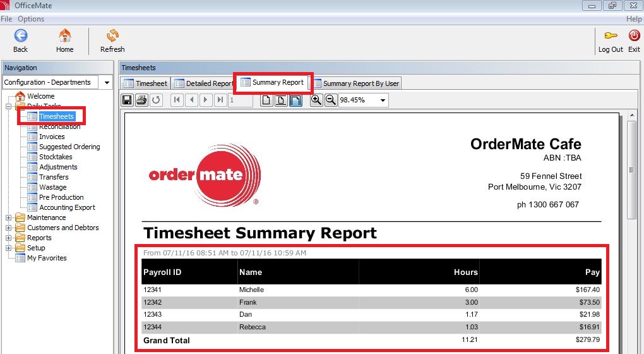Click the My Favorites list icon
Screen dimensions: 644x354
[20, 258]
